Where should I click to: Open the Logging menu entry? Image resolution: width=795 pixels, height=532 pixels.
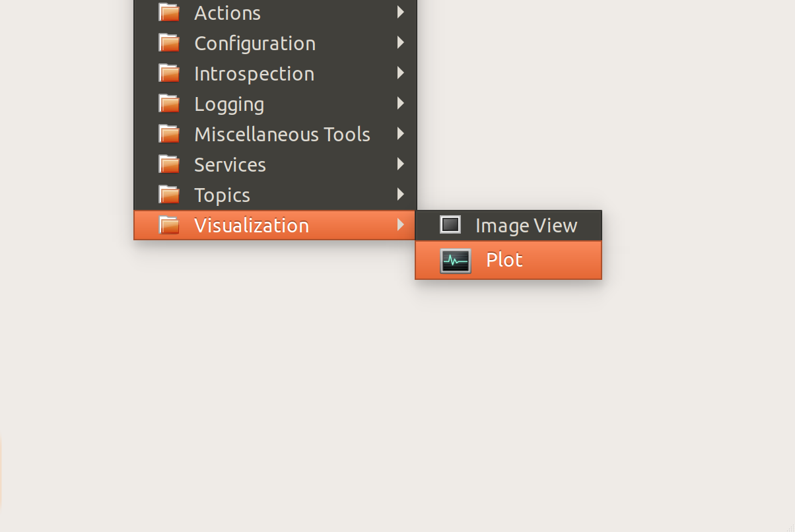tap(229, 104)
